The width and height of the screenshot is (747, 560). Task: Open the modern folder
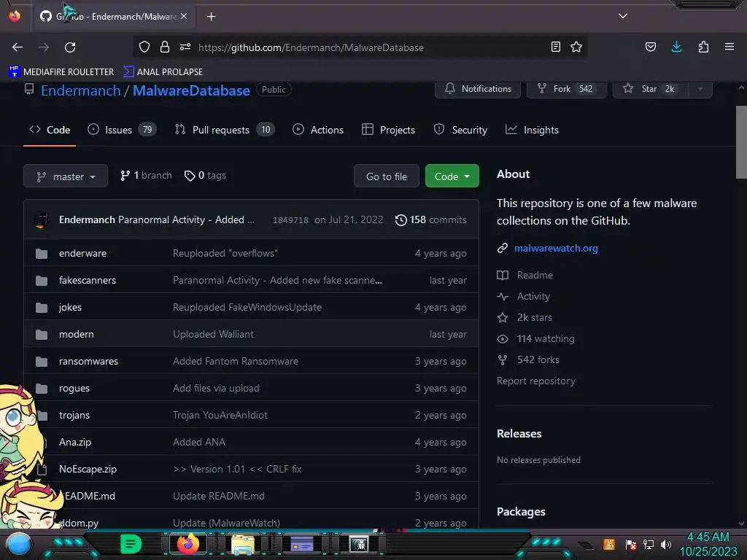(76, 334)
